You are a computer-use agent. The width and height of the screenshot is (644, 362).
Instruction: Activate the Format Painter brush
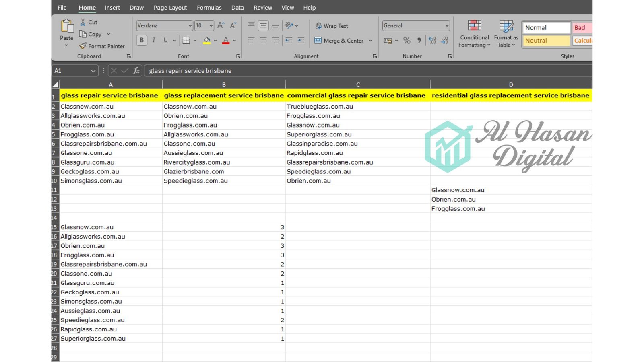pyautogui.click(x=102, y=46)
